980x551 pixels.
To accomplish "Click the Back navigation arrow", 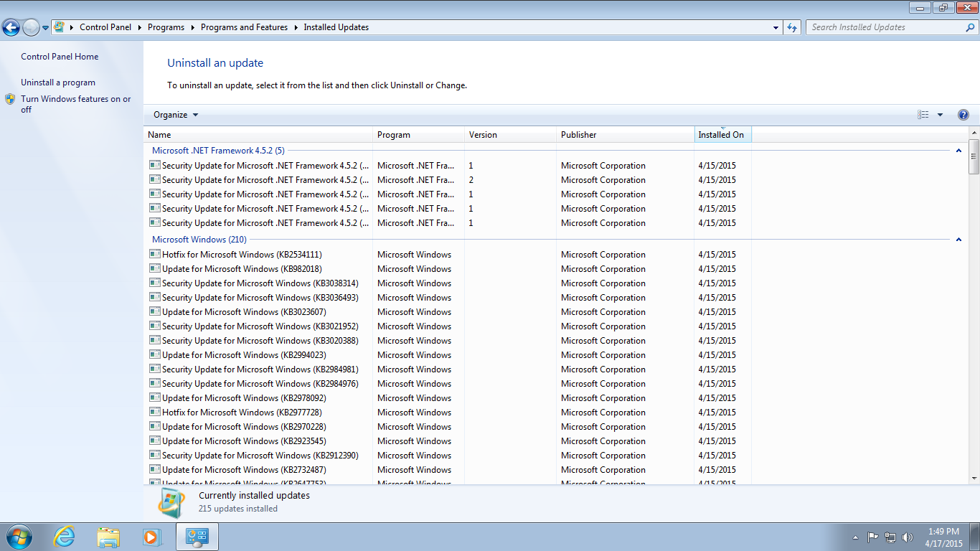I will pos(11,28).
